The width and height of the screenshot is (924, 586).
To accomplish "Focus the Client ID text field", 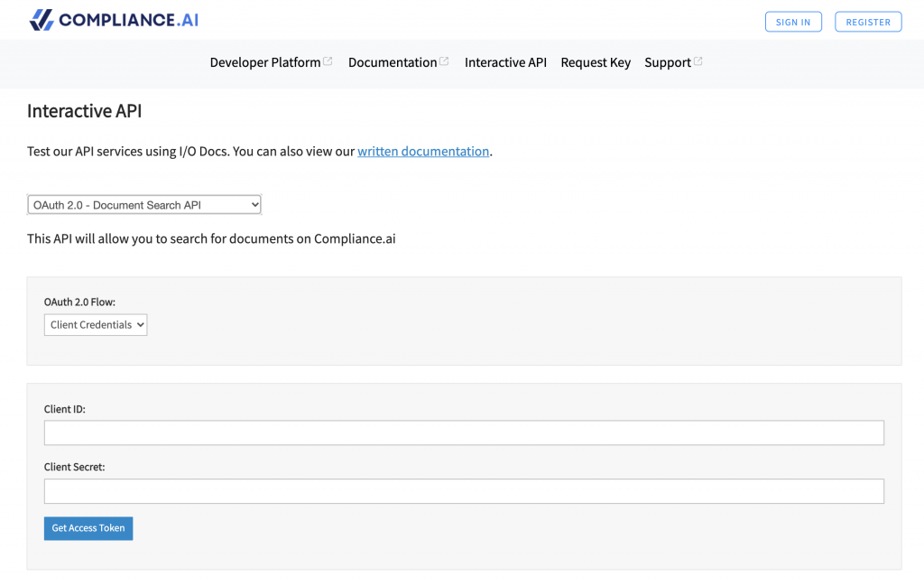I will tap(464, 433).
